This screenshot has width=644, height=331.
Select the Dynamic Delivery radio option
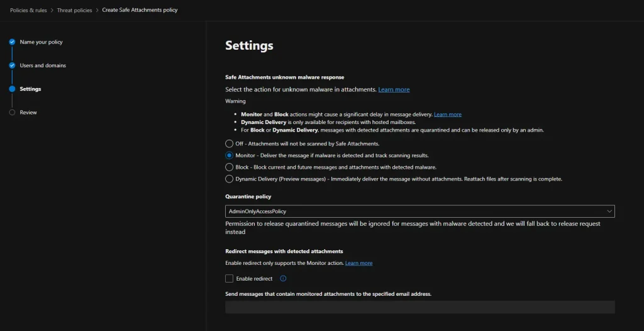(x=230, y=179)
